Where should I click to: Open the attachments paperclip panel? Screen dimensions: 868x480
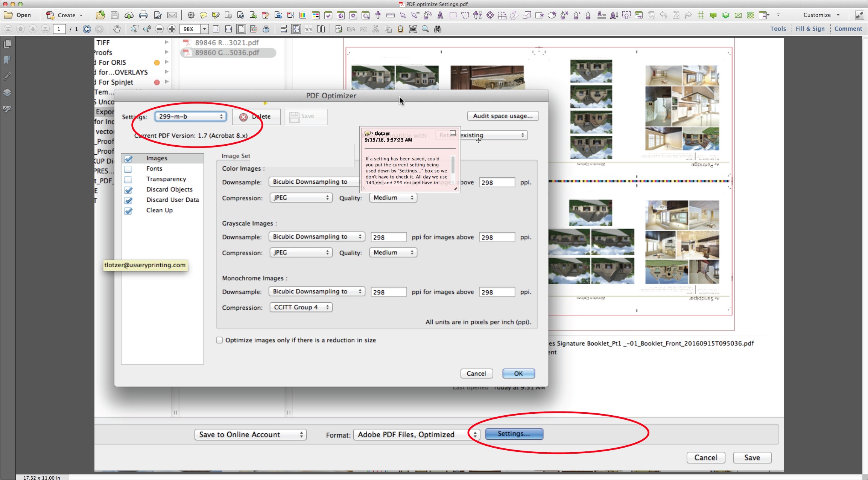coord(7,76)
